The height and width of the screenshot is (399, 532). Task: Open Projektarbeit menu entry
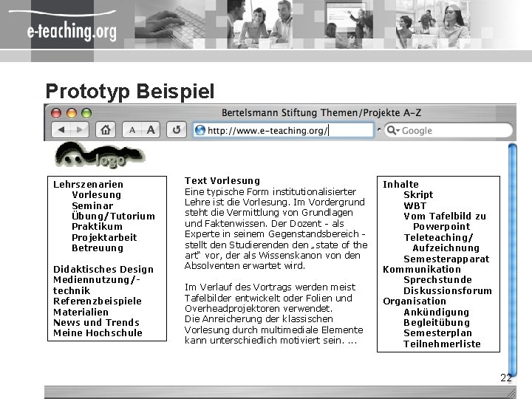[104, 237]
